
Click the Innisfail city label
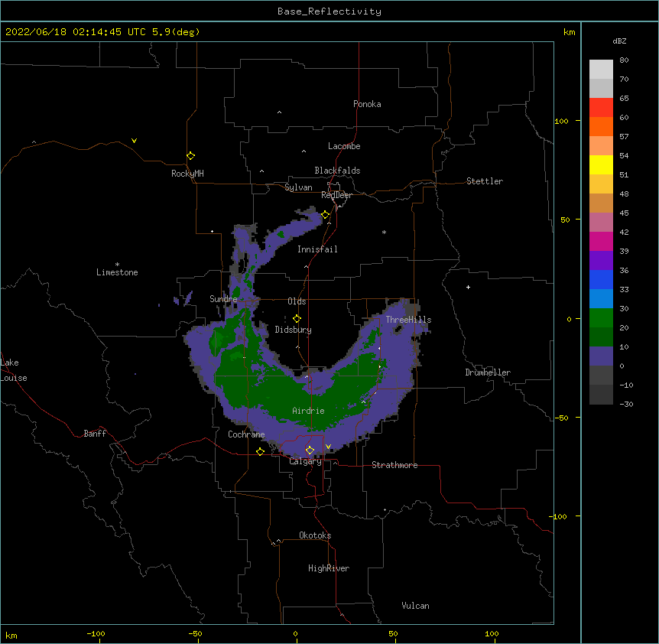coord(317,249)
